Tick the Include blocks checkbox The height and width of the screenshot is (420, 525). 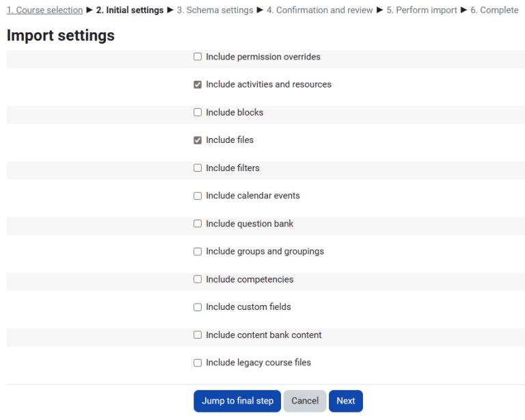[198, 113]
